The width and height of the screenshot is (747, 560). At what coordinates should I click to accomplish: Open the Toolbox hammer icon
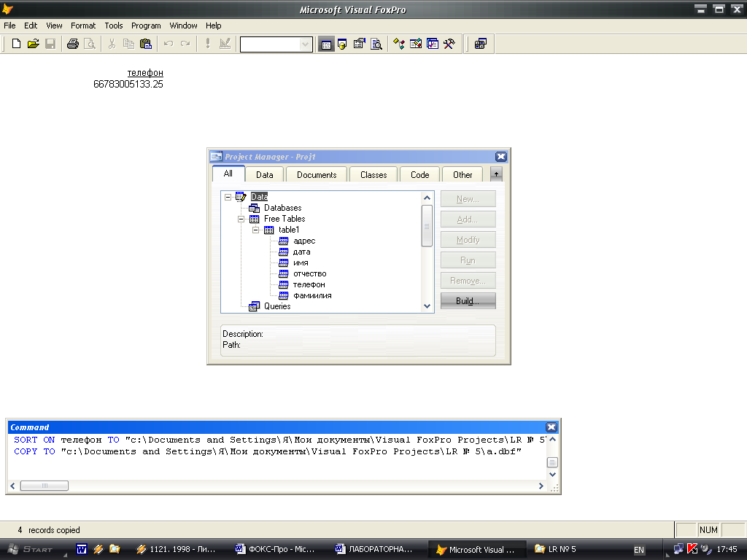click(x=449, y=44)
